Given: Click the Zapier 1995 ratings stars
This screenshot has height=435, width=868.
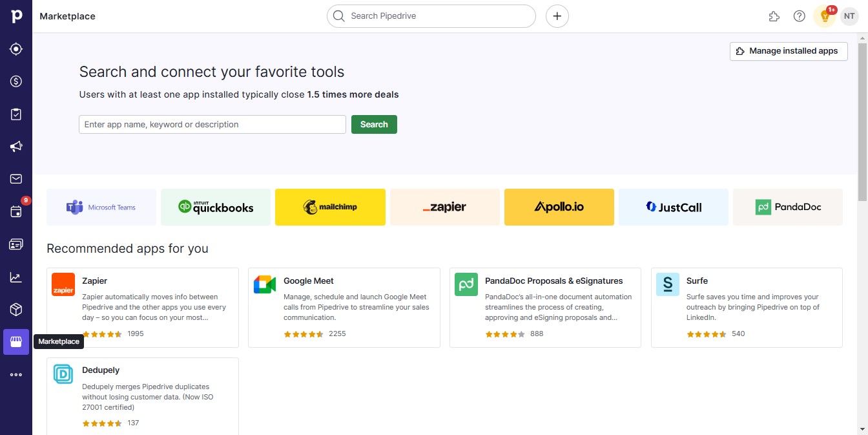Looking at the screenshot, I should tap(102, 334).
